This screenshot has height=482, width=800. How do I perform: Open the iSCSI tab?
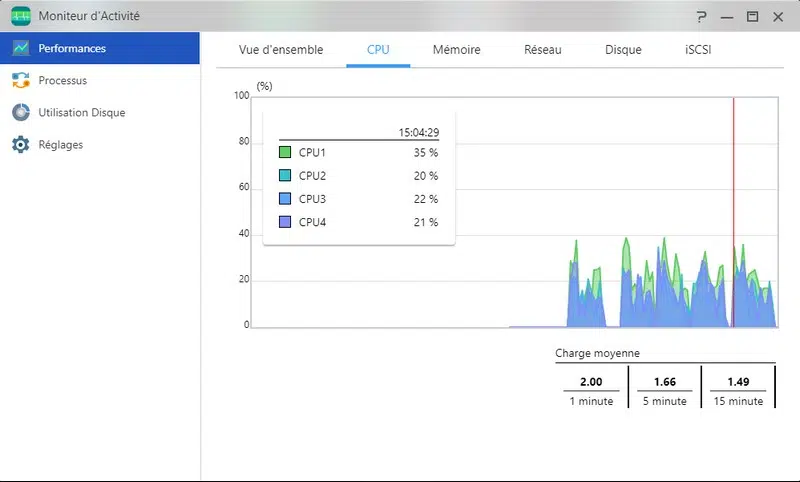(x=698, y=49)
